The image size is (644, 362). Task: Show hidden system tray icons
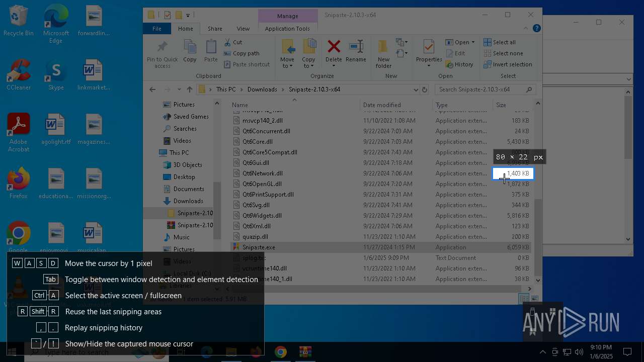point(542,352)
